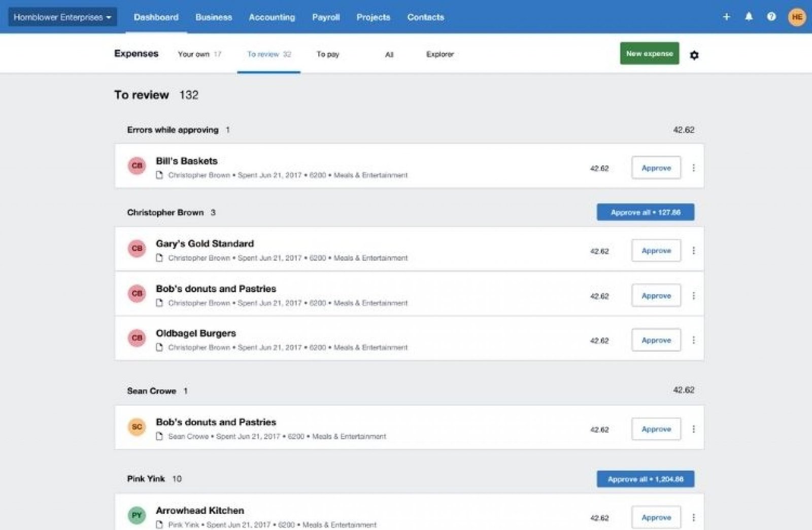The image size is (812, 530).
Task: Open the Accounting menu
Action: pyautogui.click(x=272, y=17)
